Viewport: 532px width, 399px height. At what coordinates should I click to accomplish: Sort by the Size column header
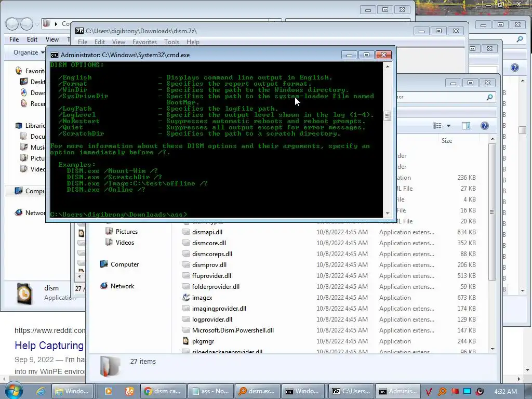click(446, 140)
